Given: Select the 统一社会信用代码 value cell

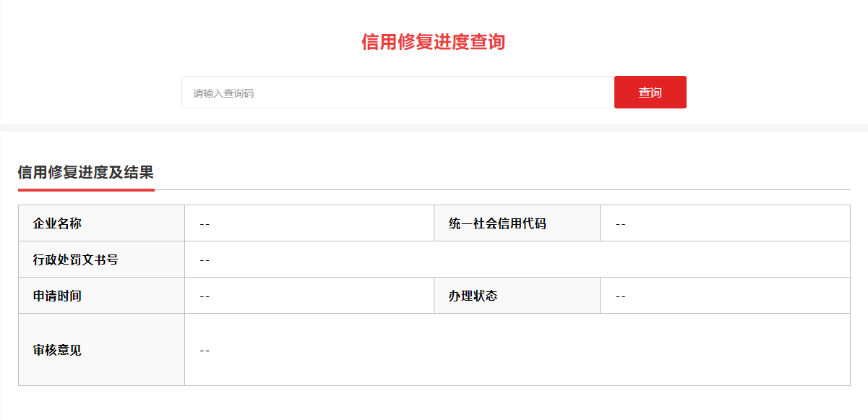Looking at the screenshot, I should (724, 223).
